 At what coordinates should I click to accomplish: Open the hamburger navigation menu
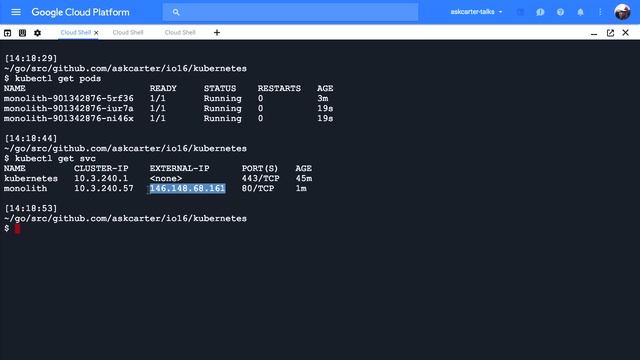(16, 12)
